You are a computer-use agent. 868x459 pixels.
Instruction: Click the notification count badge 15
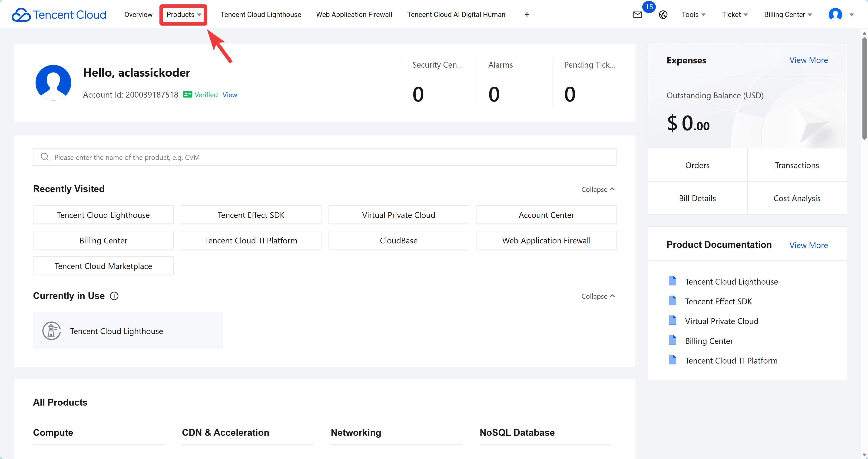(649, 7)
